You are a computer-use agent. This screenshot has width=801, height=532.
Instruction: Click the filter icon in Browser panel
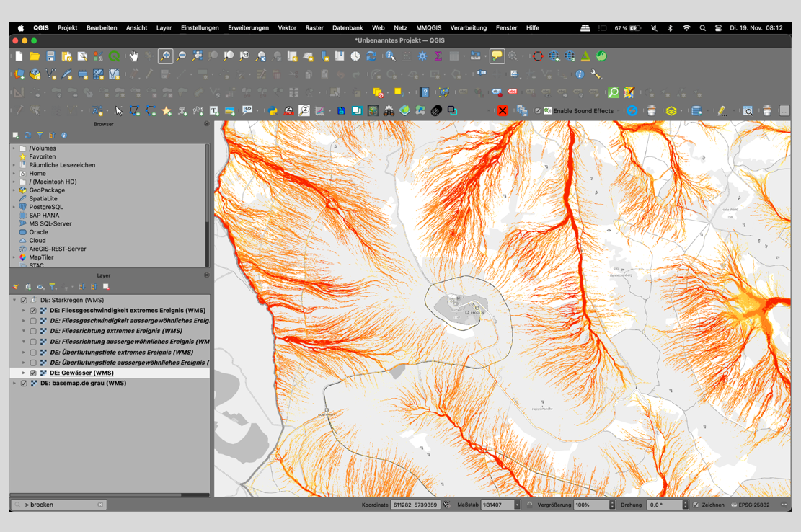pos(40,136)
